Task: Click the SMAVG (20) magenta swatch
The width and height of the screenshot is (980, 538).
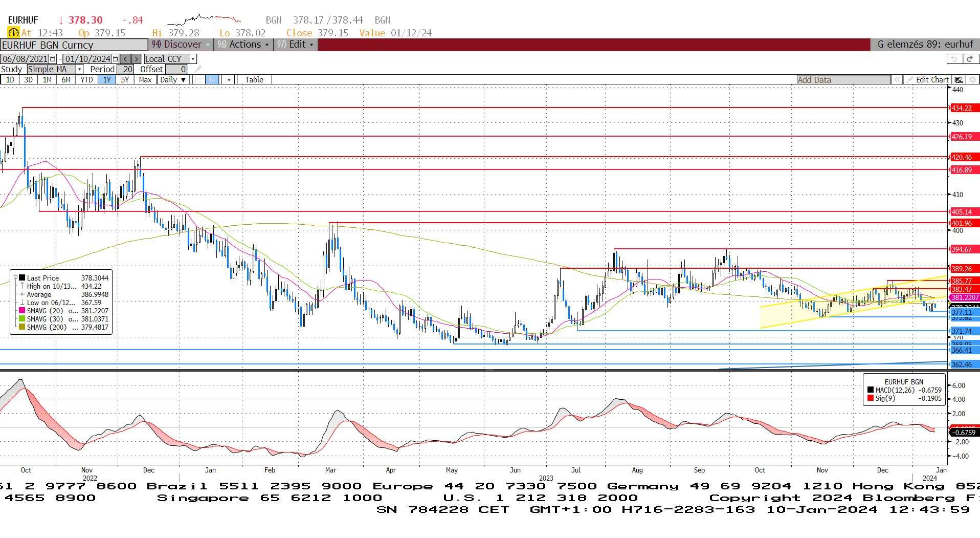Action: coord(22,311)
